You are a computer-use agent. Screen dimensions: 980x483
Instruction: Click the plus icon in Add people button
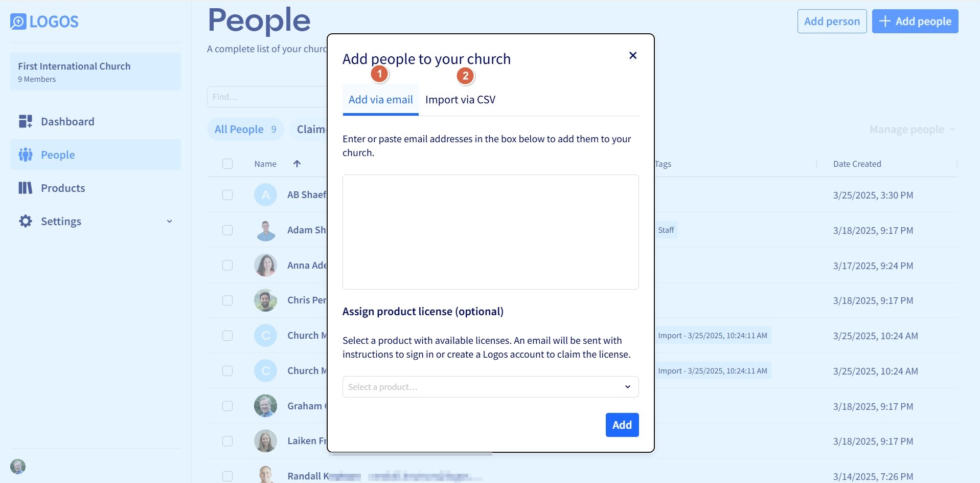tap(885, 21)
